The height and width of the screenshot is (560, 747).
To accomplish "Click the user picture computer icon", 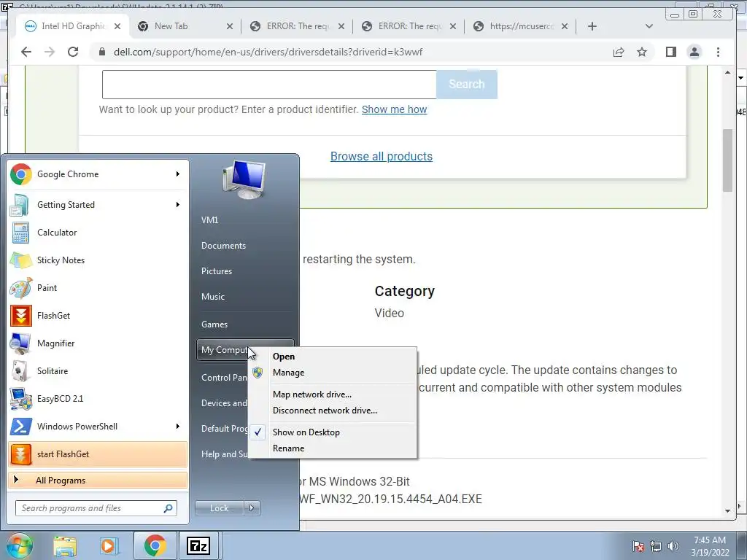I will [x=244, y=179].
